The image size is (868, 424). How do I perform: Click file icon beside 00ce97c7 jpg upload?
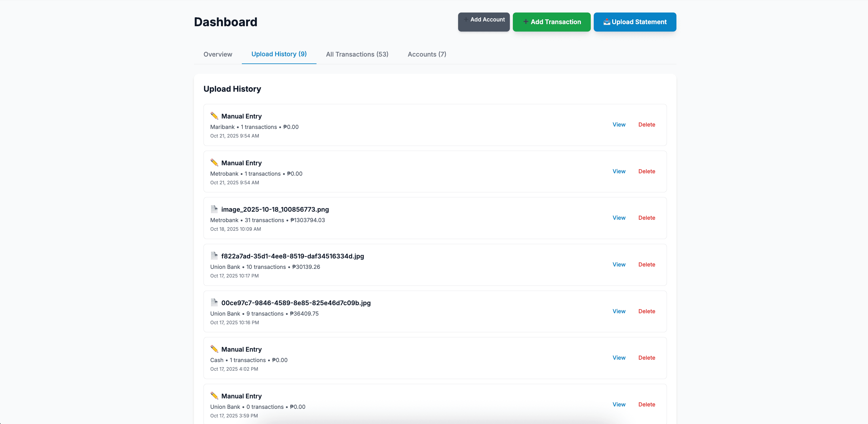click(x=214, y=302)
